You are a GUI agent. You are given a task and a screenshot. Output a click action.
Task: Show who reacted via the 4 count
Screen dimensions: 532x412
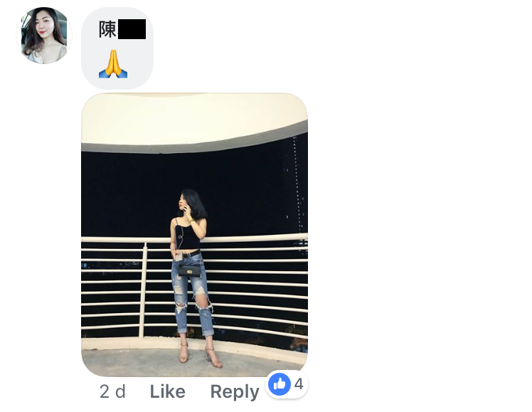click(299, 384)
